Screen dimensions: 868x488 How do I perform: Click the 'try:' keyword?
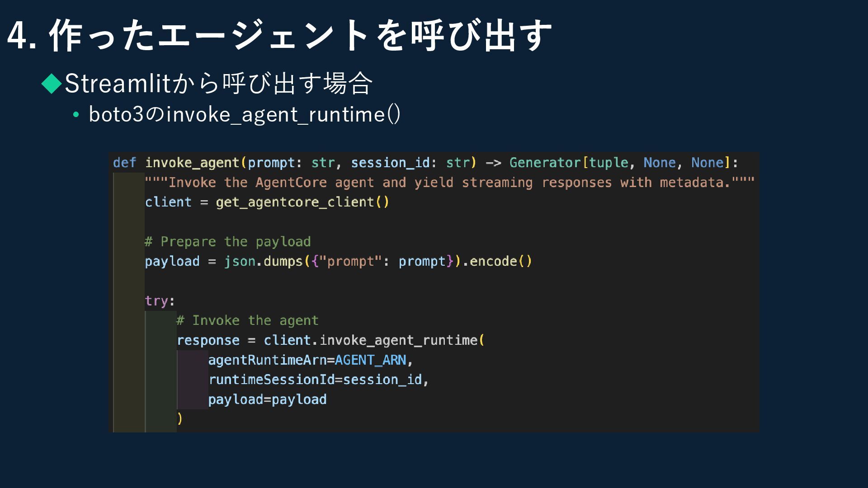click(160, 301)
